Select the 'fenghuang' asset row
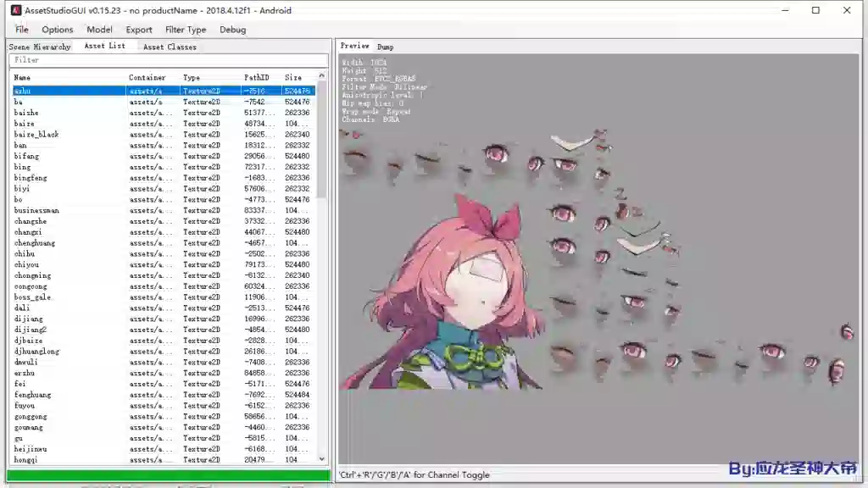Screen dimensions: 868x488 164,395
